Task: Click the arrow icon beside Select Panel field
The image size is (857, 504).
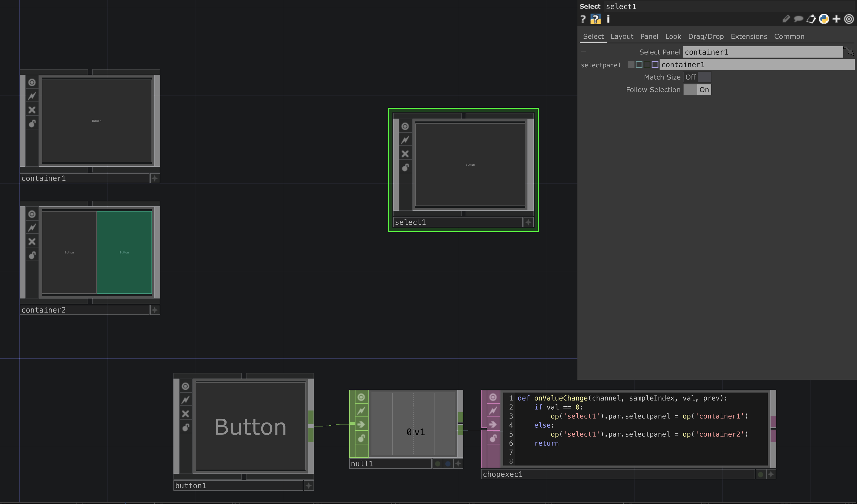Action: tap(849, 51)
